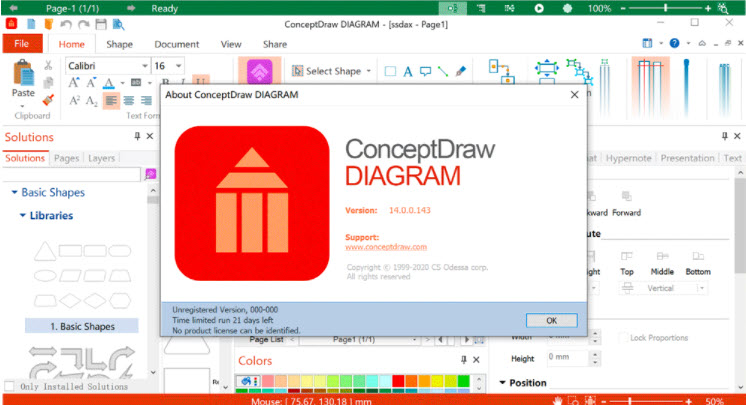This screenshot has width=746, height=405.
Task: Pin the Colors panel
Action: pyautogui.click(x=463, y=360)
